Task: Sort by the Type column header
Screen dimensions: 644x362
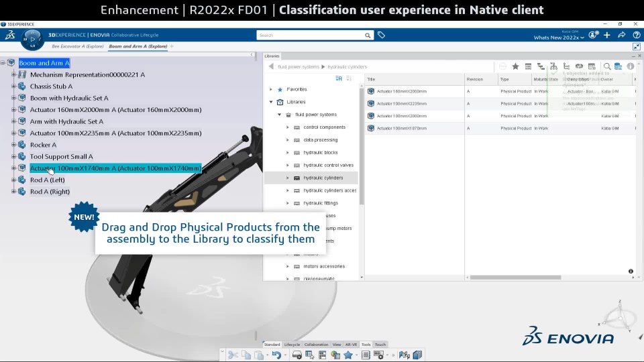Action: tap(515, 79)
